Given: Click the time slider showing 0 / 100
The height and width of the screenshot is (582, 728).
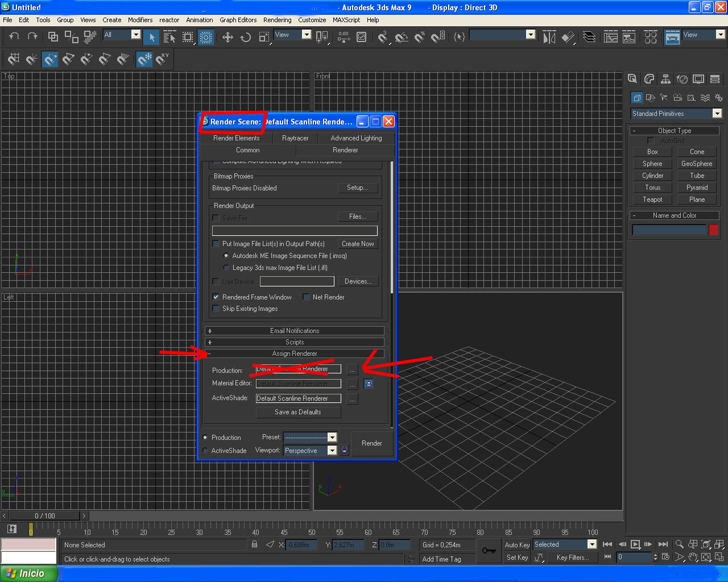Looking at the screenshot, I should (x=45, y=516).
